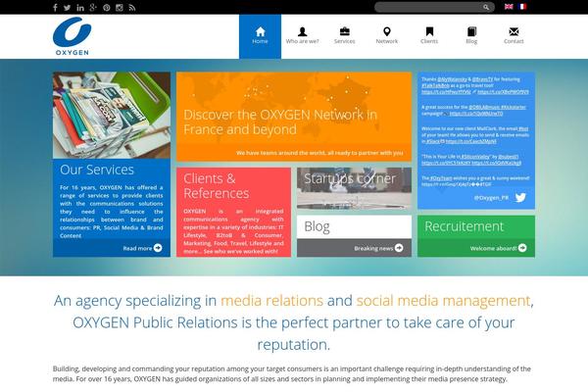Image resolution: width=588 pixels, height=392 pixels.
Task: Open the Clients menu item
Action: click(429, 36)
